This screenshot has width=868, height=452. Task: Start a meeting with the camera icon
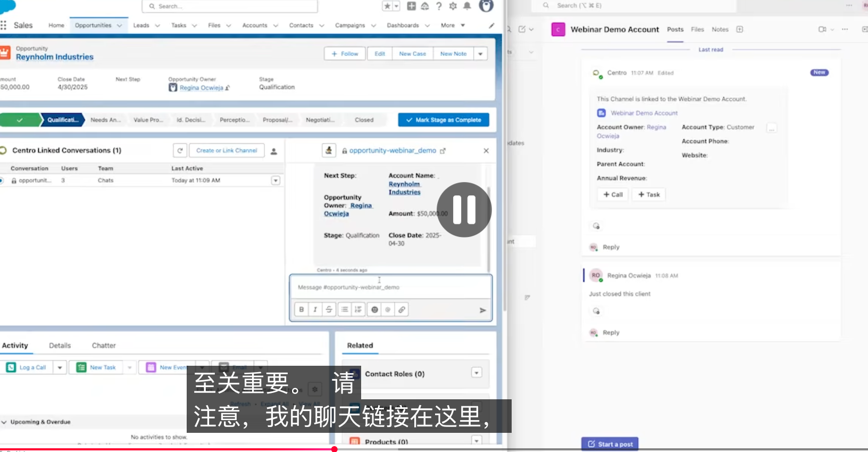[822, 29]
